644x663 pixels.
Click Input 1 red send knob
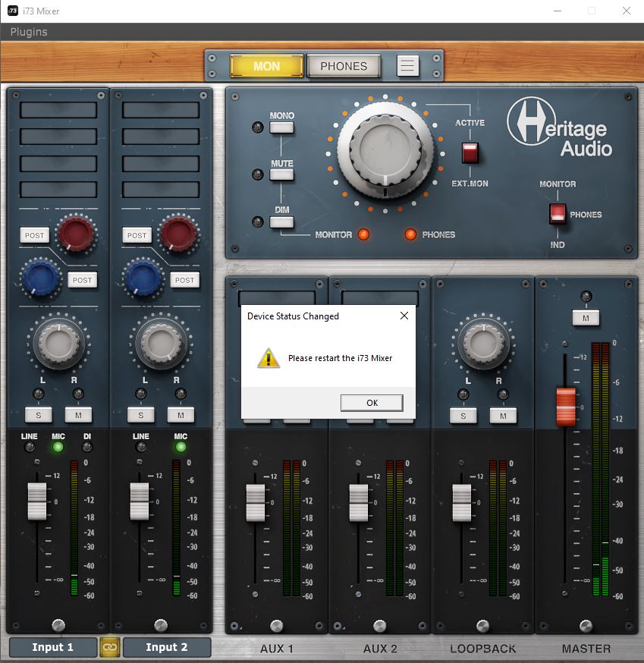pyautogui.click(x=76, y=233)
